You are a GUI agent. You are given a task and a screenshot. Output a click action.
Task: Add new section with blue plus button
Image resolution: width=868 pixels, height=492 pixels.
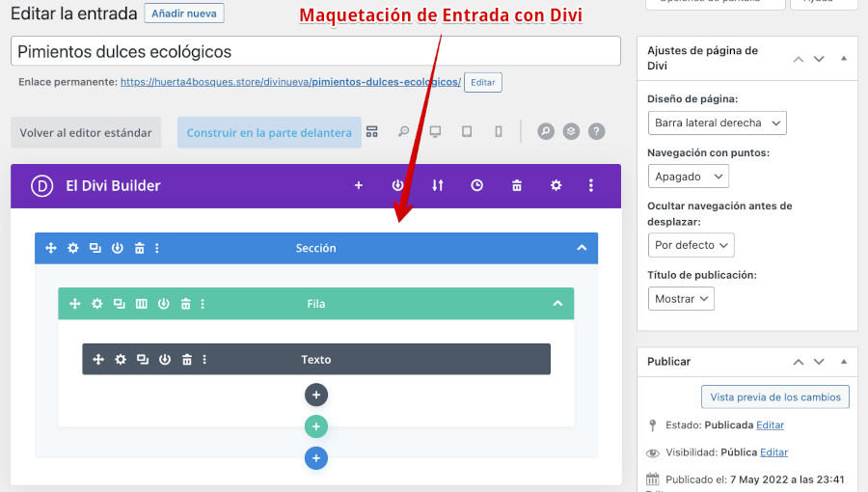[x=316, y=458]
